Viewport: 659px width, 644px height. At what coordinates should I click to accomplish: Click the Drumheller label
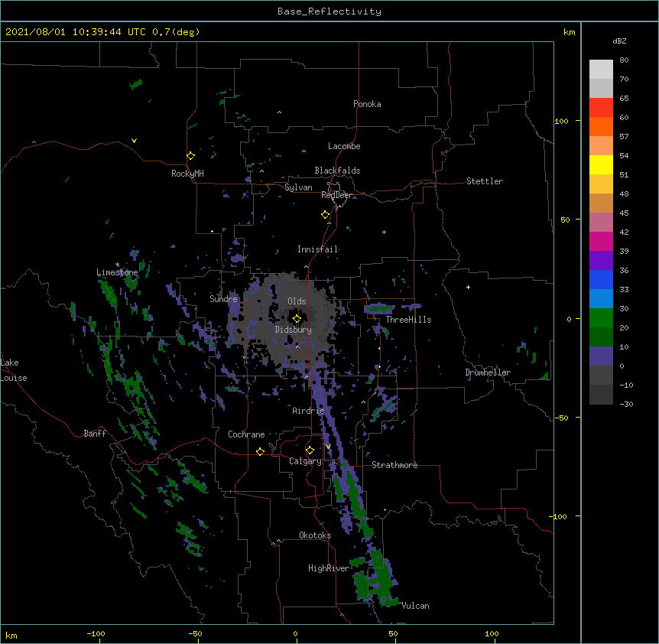(488, 372)
